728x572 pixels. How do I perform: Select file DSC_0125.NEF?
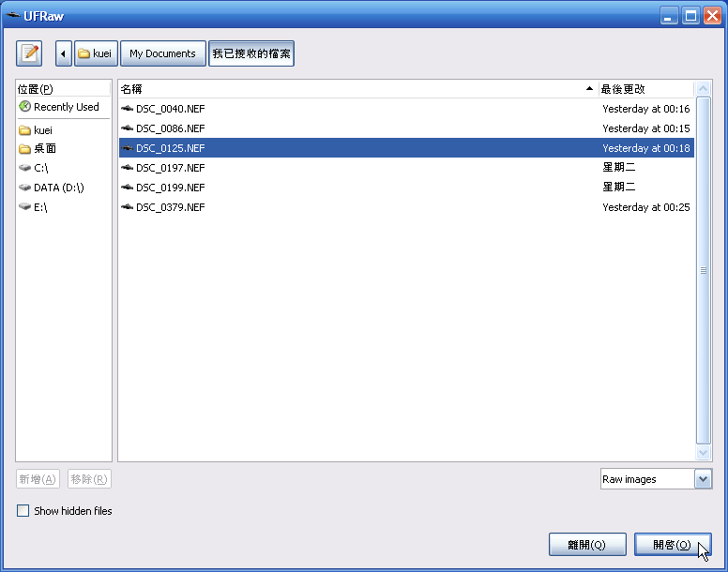[406, 148]
